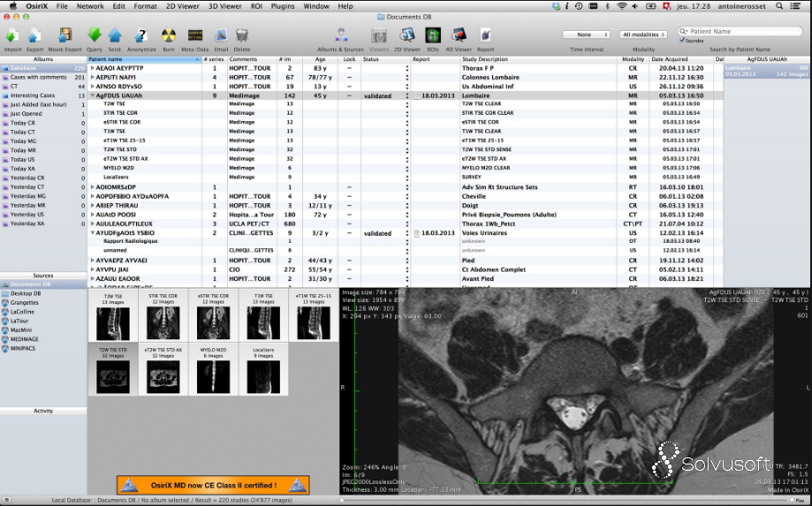Open report icon for AYUDFgAOtS YSBIO study
The width and height of the screenshot is (812, 506).
(x=416, y=233)
